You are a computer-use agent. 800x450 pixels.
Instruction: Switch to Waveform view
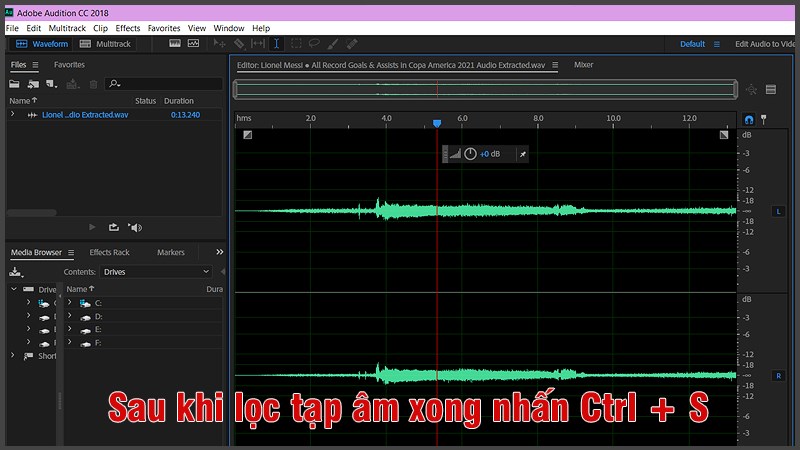[42, 44]
